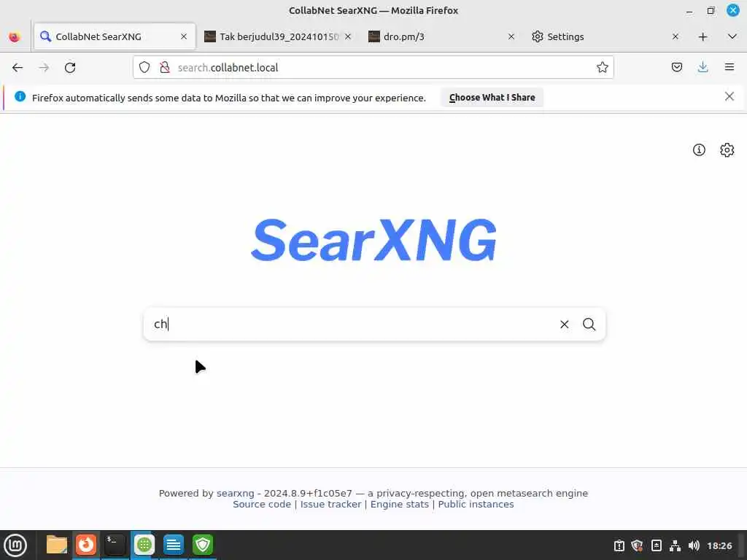The width and height of the screenshot is (747, 560).
Task: Switch to the CollabNet SearXNG tab
Action: [115, 36]
